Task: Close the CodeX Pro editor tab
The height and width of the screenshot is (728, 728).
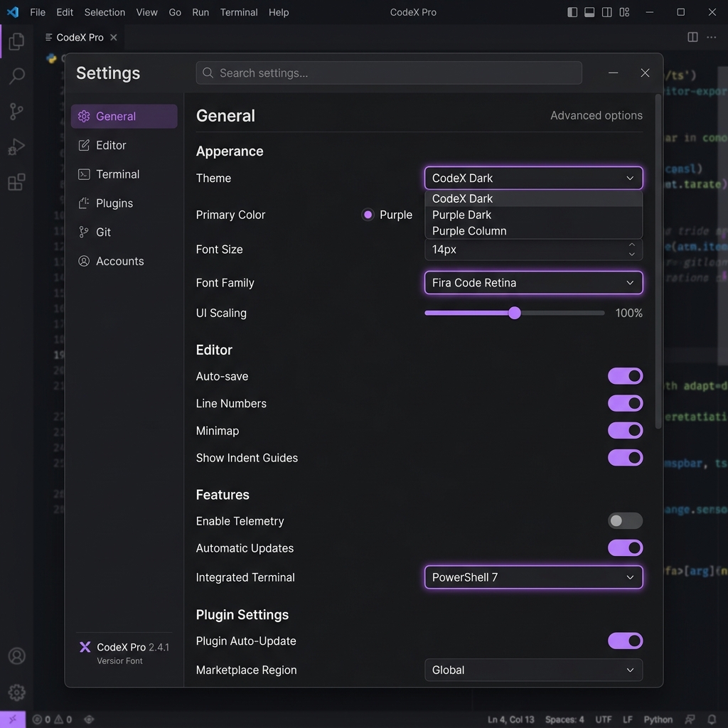Action: coord(113,37)
